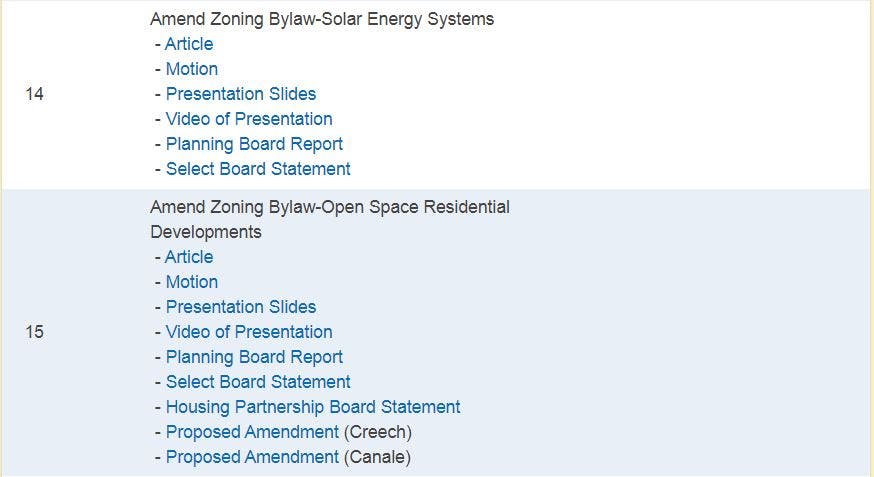Viewport: 874px width, 477px height.
Task: Open Presentation Slides for Solar Energy Systems
Action: pos(241,94)
